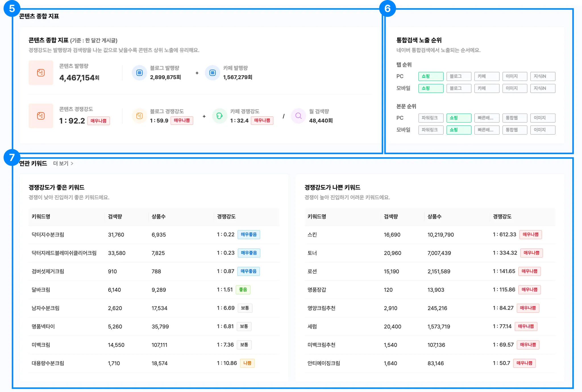Click the blue number 7 badge

click(12, 157)
